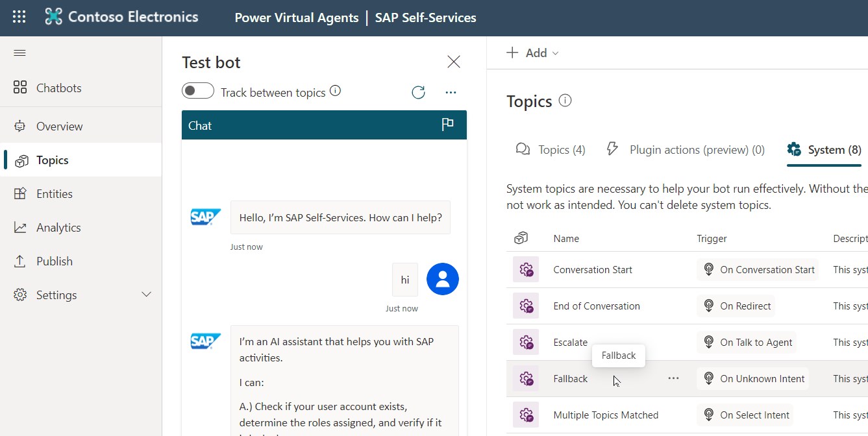Switch to the Topics (4) tab
Screen dimensions: 868x436
[551, 150]
